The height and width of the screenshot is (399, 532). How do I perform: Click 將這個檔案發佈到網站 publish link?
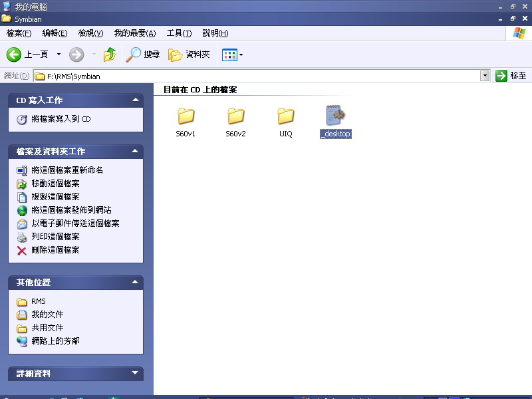pyautogui.click(x=71, y=210)
